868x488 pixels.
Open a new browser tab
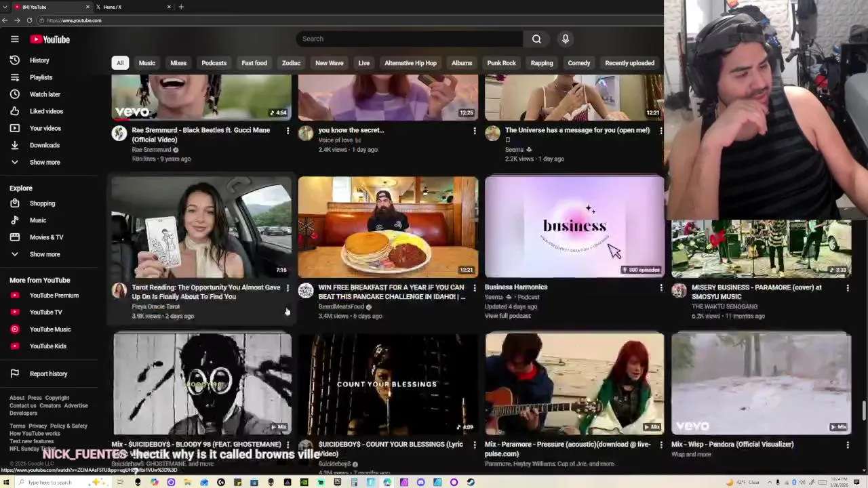click(x=181, y=7)
